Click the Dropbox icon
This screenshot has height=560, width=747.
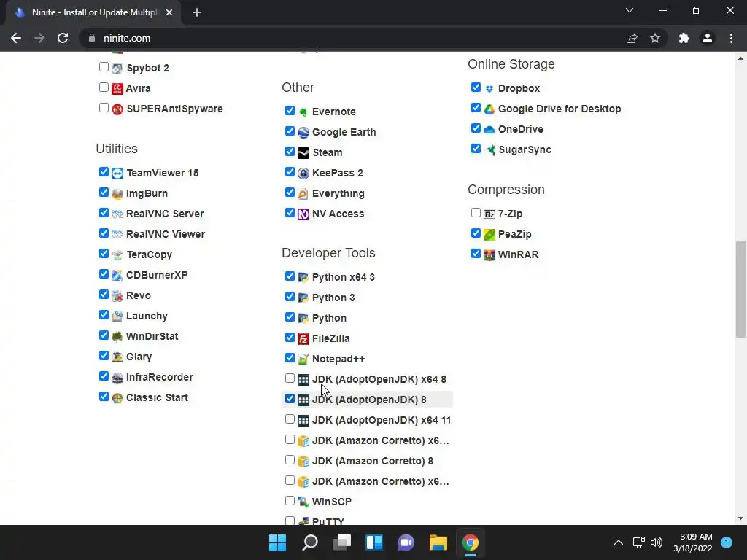click(x=489, y=88)
